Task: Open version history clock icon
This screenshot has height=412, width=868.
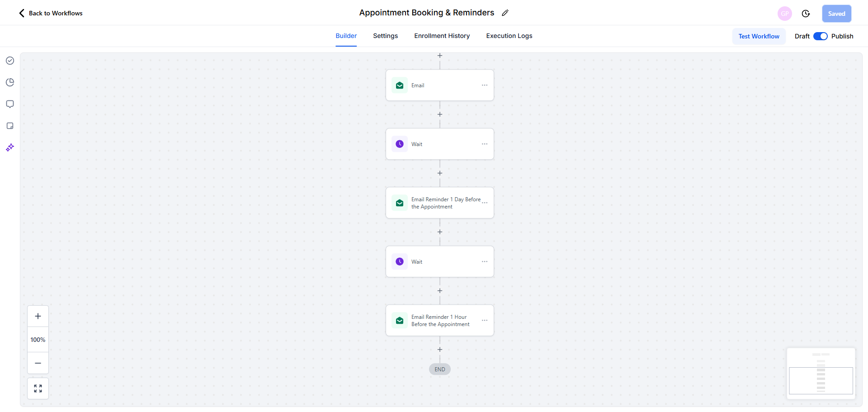Action: tap(806, 14)
